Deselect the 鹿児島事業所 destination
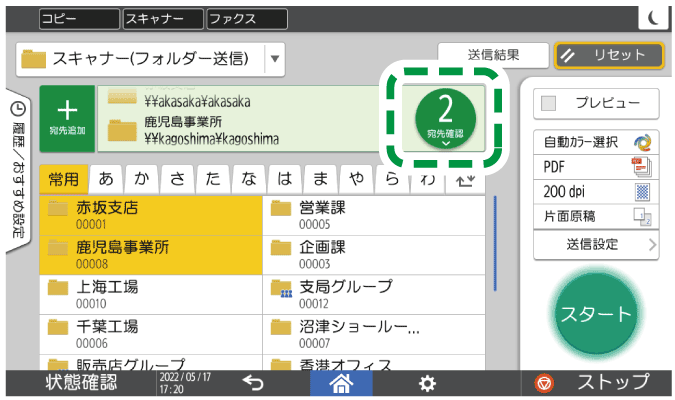 (151, 255)
